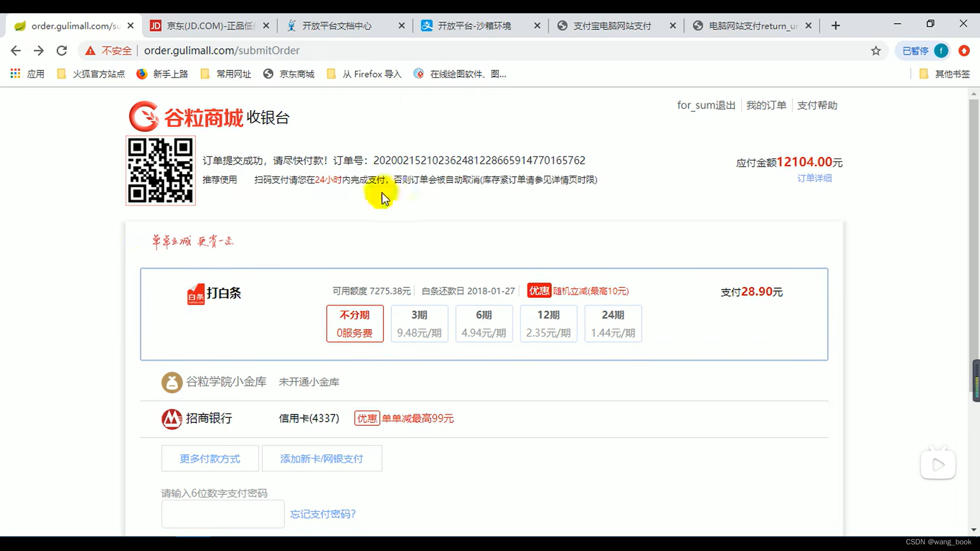Select the 24期 installment option
The image size is (980, 551).
(x=613, y=323)
